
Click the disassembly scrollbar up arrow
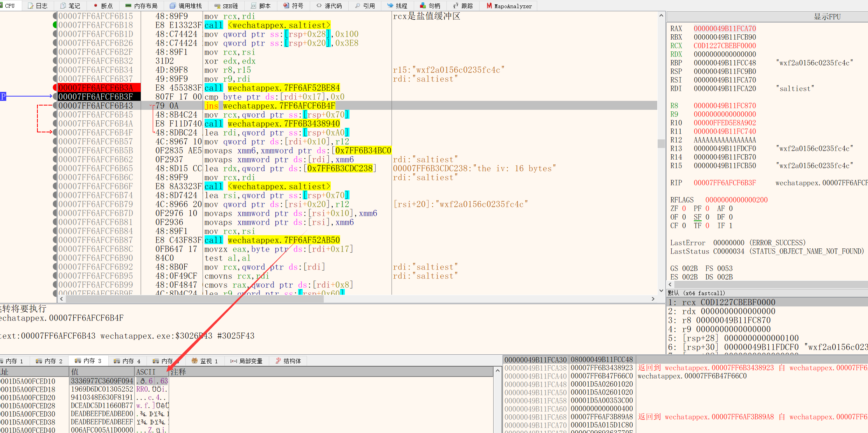click(661, 16)
